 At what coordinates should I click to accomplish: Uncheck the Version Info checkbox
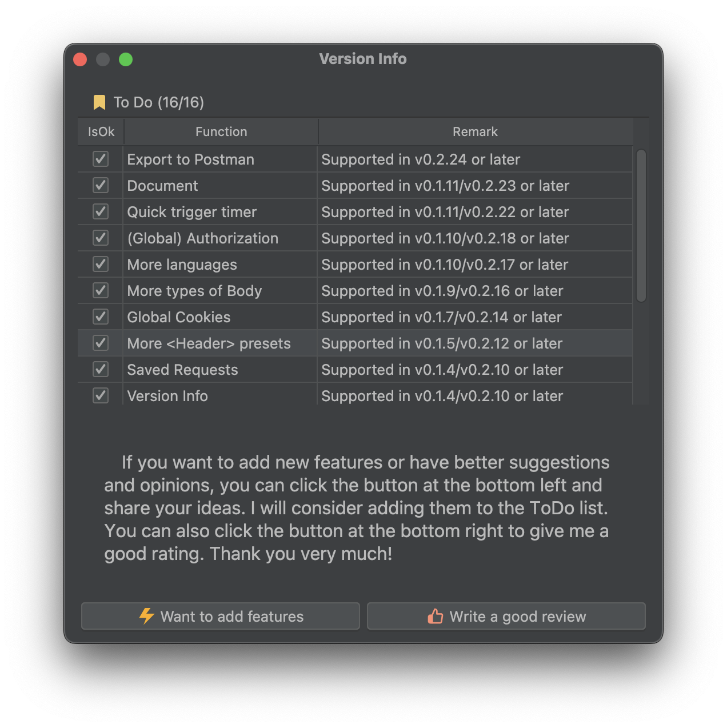(100, 395)
